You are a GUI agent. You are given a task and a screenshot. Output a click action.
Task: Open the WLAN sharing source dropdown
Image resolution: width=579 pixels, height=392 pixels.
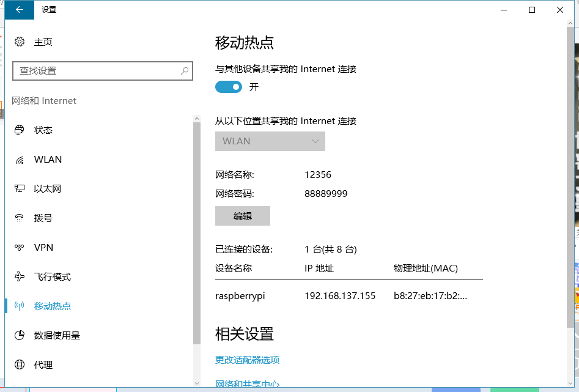pos(270,141)
